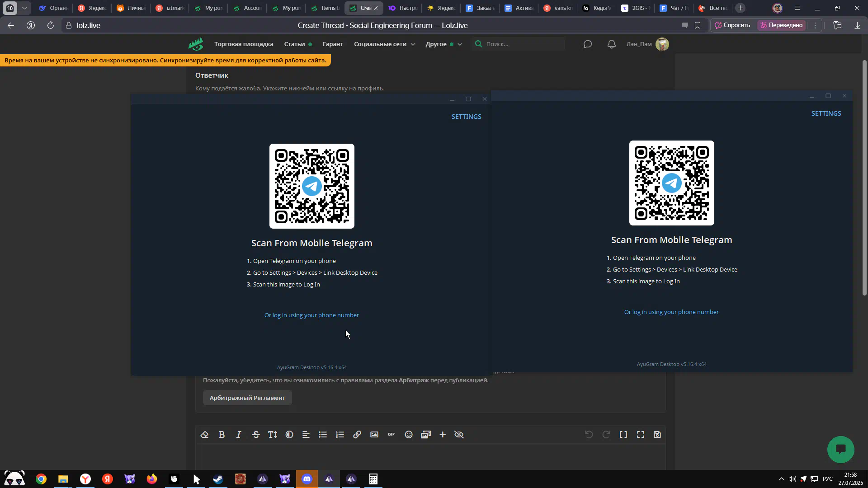Click phone number login link in right AyuGram window
The height and width of the screenshot is (488, 868).
671,312
